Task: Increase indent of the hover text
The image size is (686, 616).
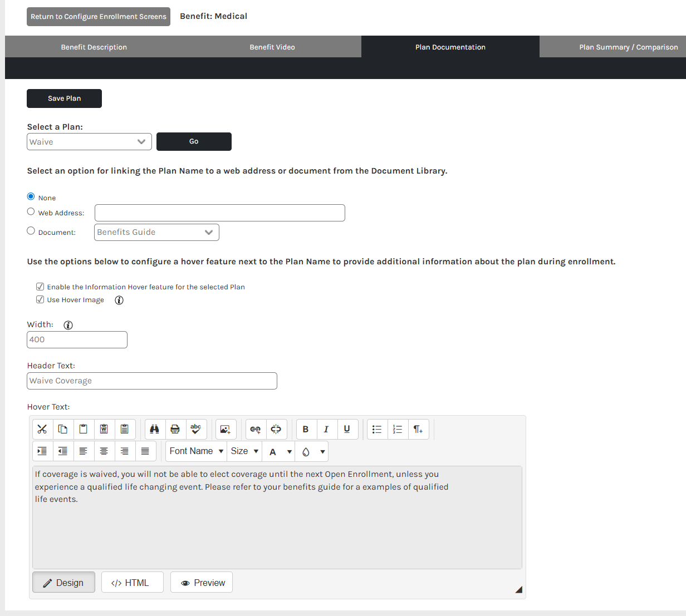Action: (42, 451)
